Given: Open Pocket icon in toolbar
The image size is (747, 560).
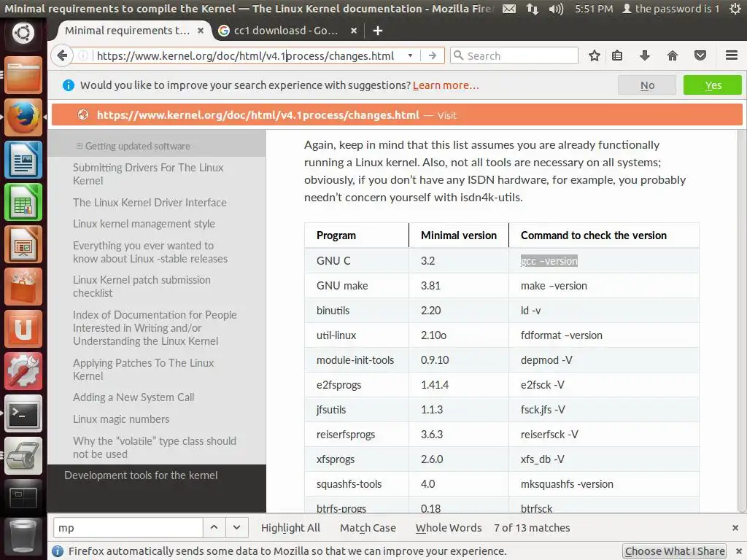Looking at the screenshot, I should 700,55.
